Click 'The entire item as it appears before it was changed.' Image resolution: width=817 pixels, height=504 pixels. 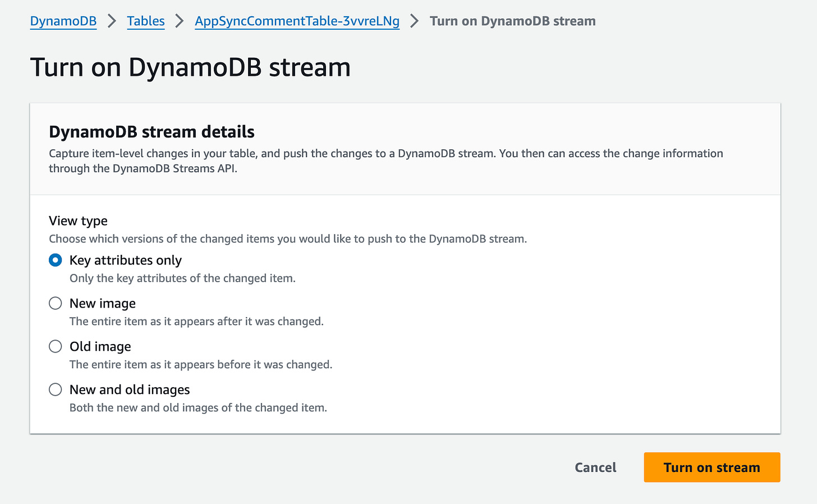coord(201,365)
